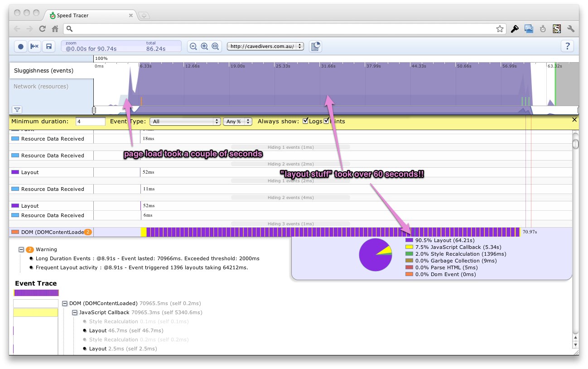Open Chrome's wrench settings menu
588x369 pixels.
click(x=571, y=29)
